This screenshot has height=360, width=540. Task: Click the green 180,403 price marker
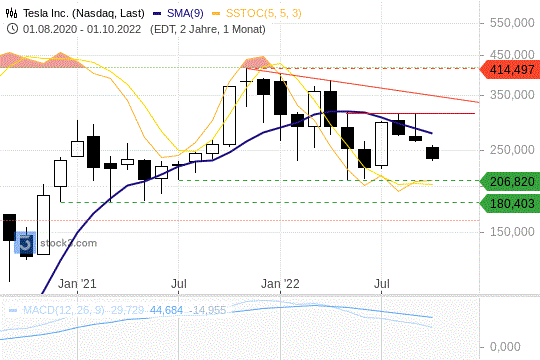(x=509, y=203)
